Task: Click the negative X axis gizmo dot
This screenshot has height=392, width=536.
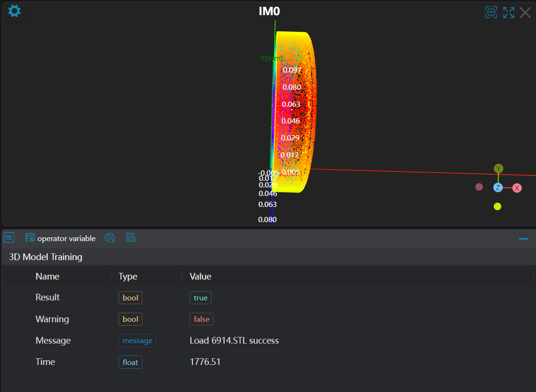Action: coord(479,187)
